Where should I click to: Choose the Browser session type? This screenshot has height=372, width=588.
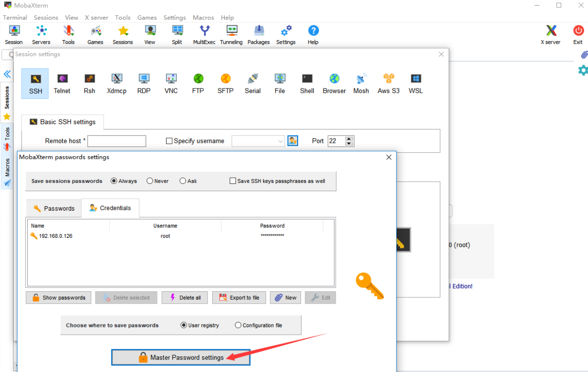click(x=334, y=84)
